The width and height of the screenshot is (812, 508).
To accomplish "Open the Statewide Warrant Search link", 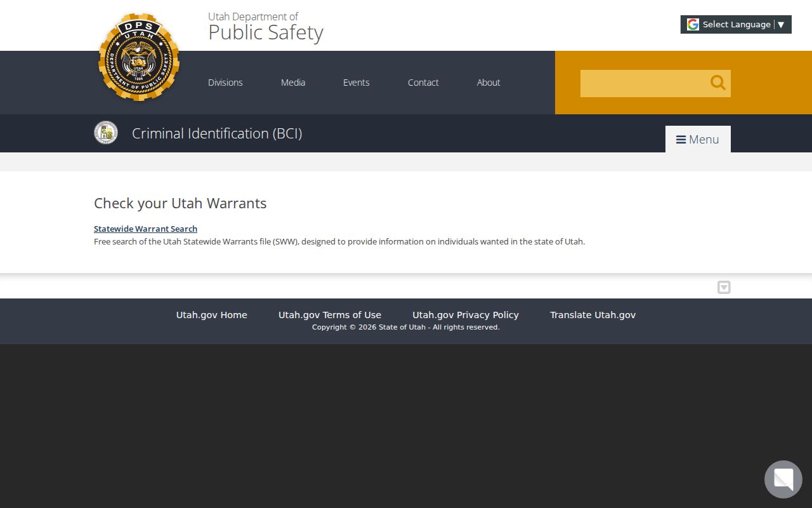I will (145, 229).
